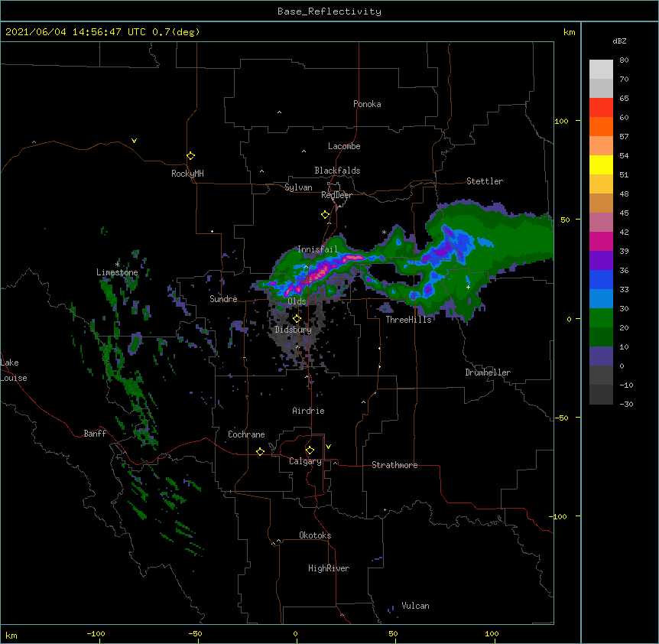659x644 pixels.
Task: Click the RockyMH city label
Action: click(187, 174)
